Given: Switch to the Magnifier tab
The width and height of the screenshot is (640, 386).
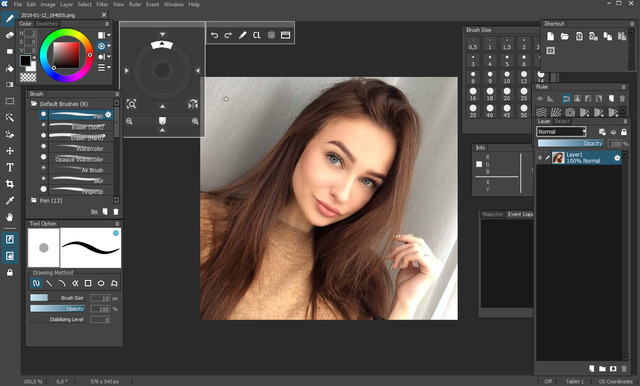Looking at the screenshot, I should [493, 214].
